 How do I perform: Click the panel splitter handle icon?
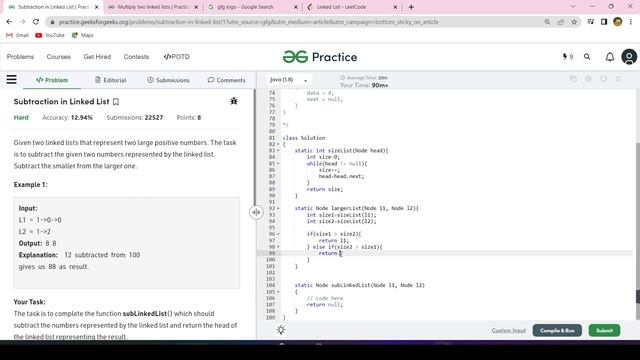(256, 212)
